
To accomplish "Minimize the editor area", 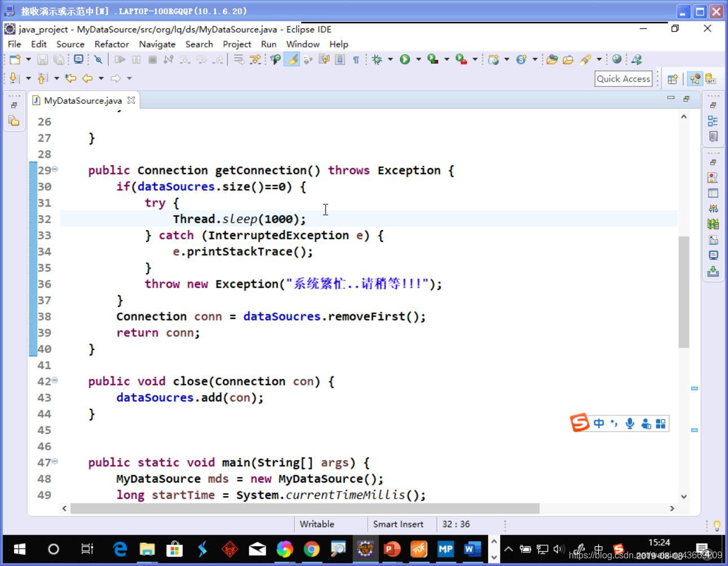I will (x=670, y=98).
